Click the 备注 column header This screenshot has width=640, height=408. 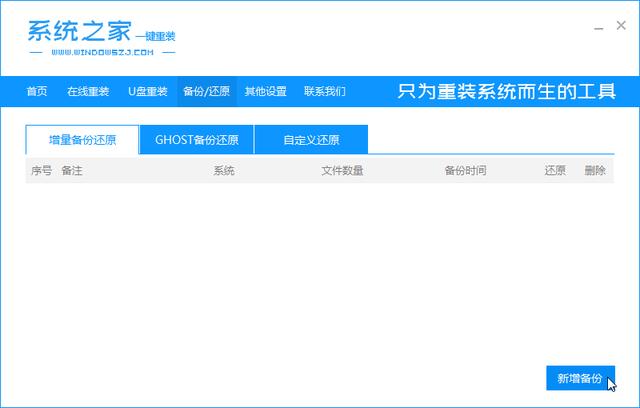pyautogui.click(x=72, y=171)
